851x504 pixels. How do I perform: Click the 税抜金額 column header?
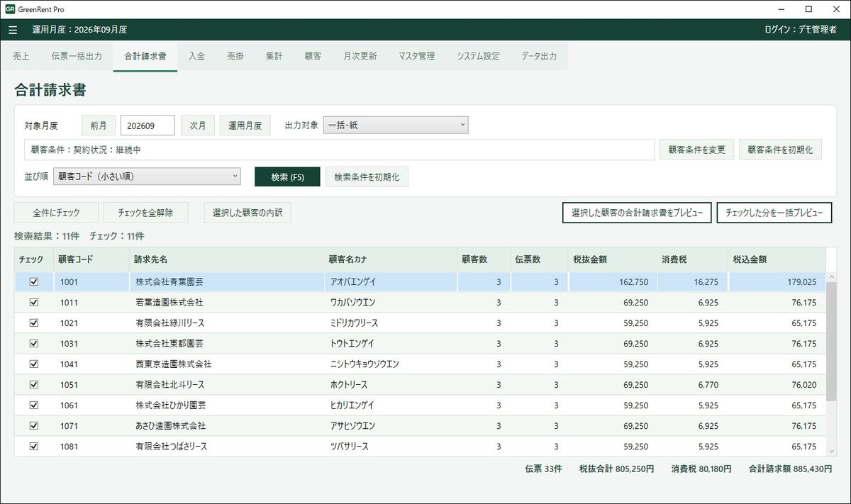[613, 259]
